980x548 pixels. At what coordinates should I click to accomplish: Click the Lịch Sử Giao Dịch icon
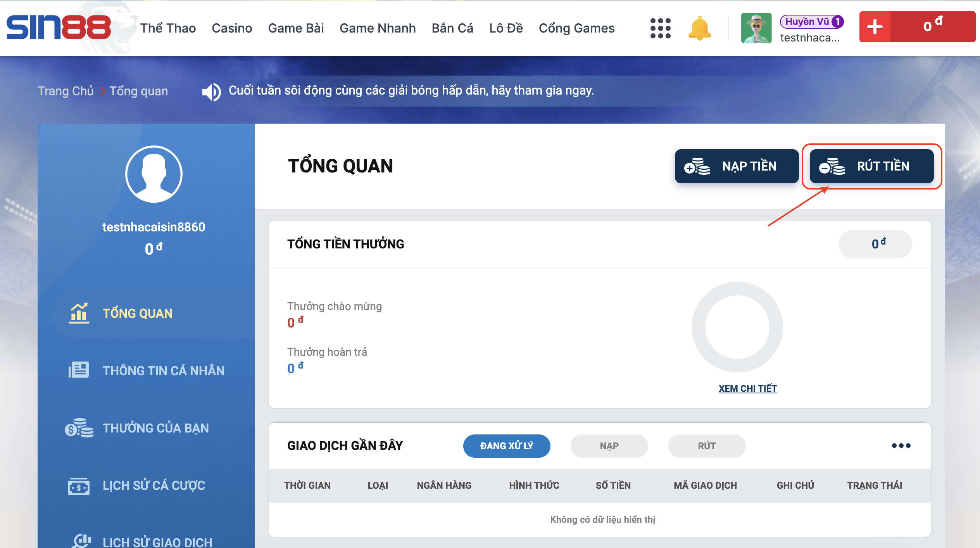tap(82, 541)
